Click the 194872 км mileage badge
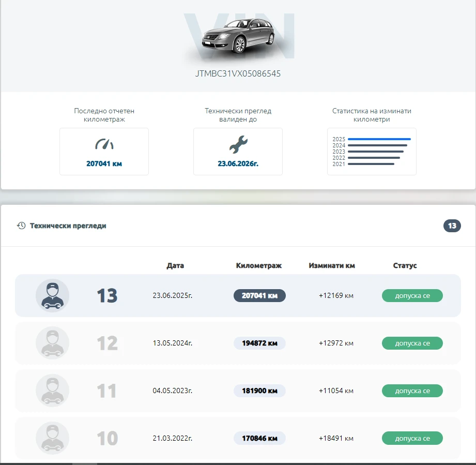This screenshot has width=476, height=465. pos(259,343)
